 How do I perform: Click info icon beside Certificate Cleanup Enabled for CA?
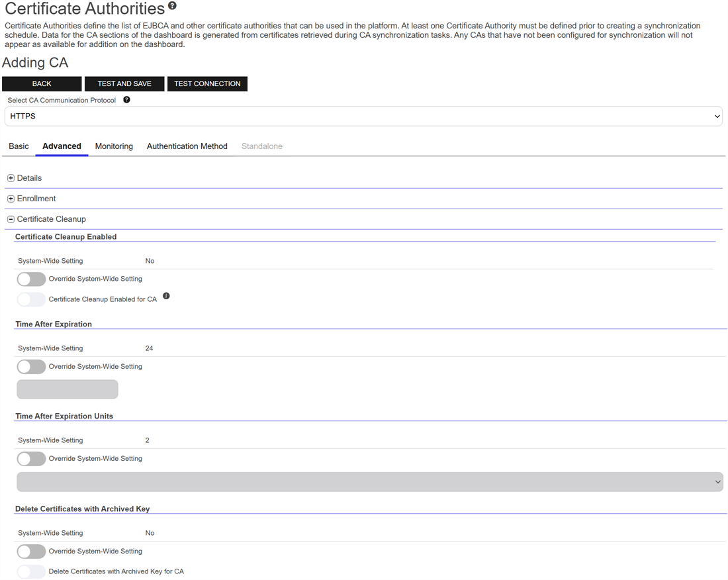tap(166, 296)
